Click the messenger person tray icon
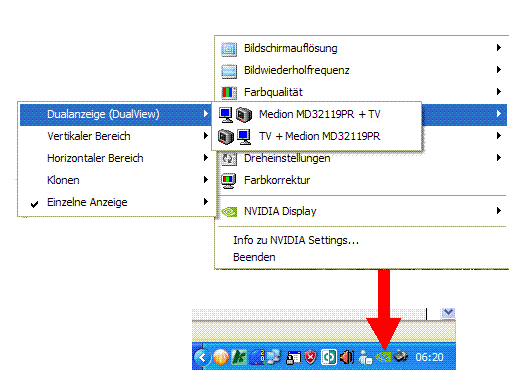This screenshot has width=512, height=384. [365, 357]
